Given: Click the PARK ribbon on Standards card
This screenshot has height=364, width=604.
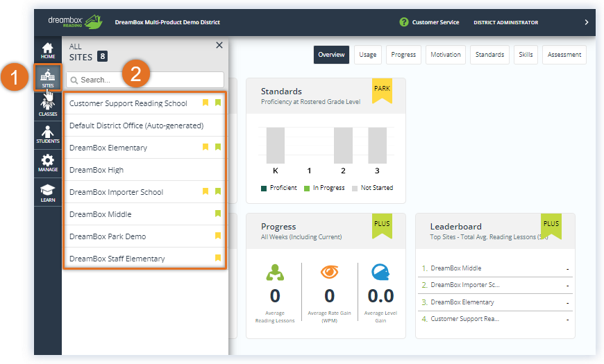Looking at the screenshot, I should coord(382,91).
